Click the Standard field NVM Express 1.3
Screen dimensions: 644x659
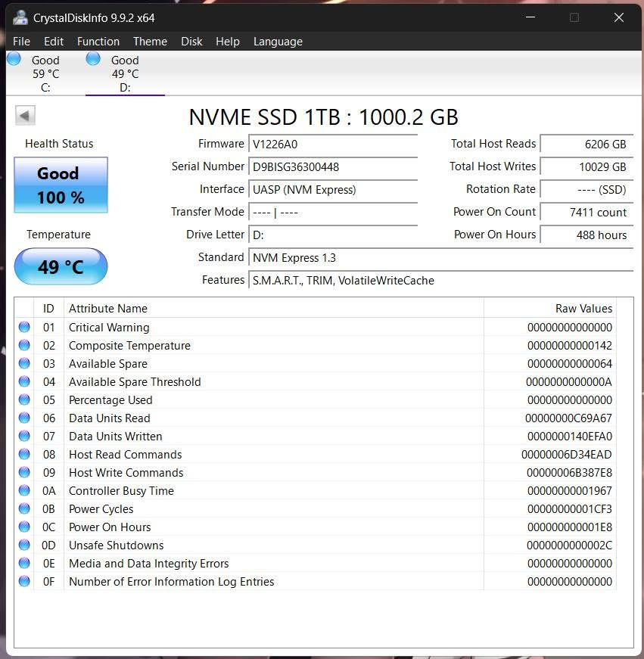point(441,258)
